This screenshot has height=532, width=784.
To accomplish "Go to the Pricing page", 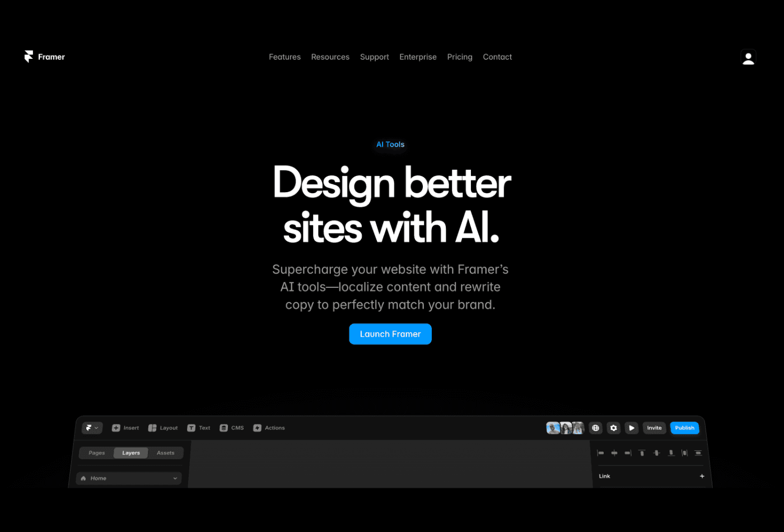I will [x=460, y=57].
